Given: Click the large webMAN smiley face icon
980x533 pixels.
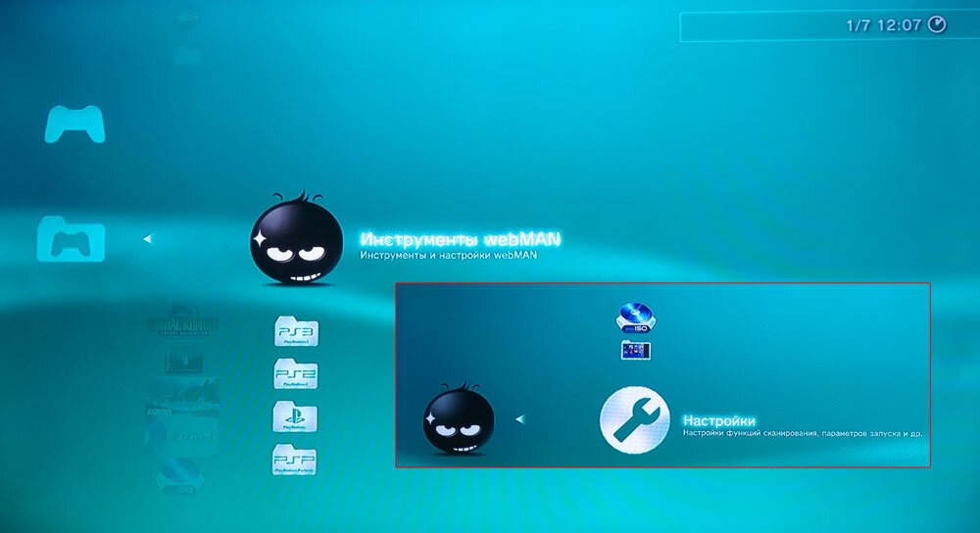Looking at the screenshot, I should pos(296,239).
